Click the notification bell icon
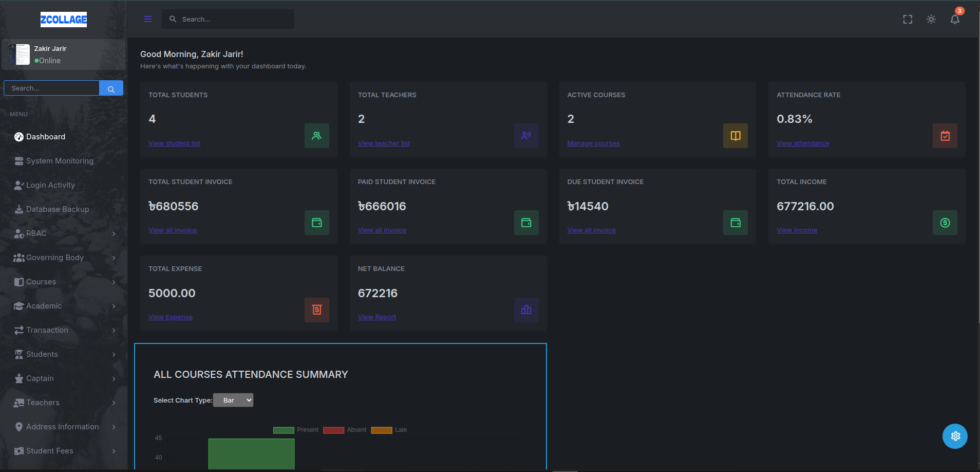980x472 pixels. 954,20
